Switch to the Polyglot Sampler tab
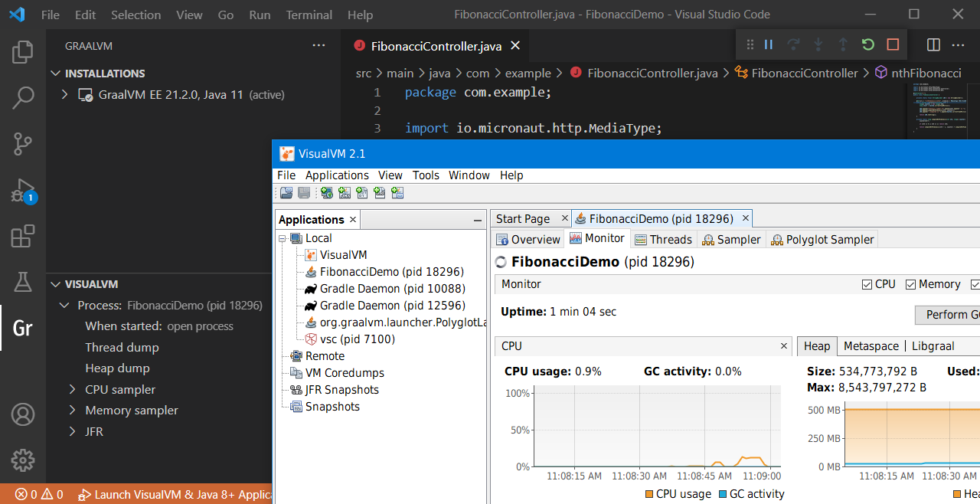Screen dimensions: 980x504 (x=822, y=240)
